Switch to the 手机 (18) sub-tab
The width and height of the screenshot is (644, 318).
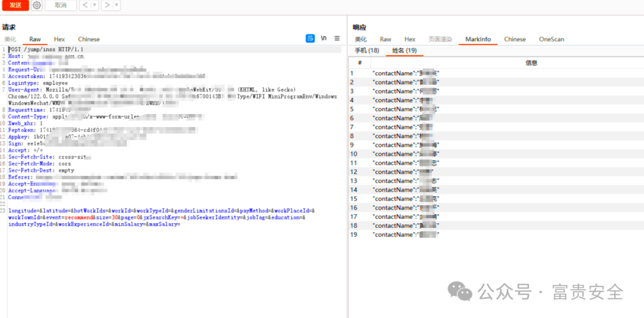click(x=367, y=51)
